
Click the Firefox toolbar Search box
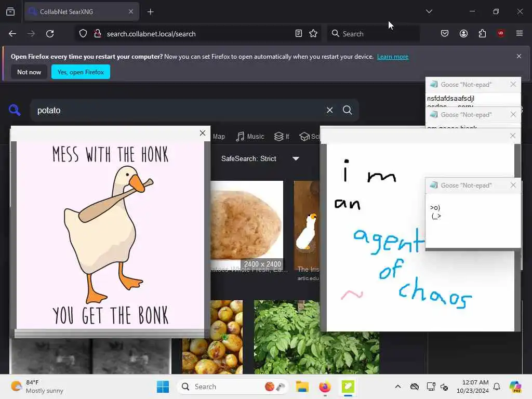tap(373, 34)
